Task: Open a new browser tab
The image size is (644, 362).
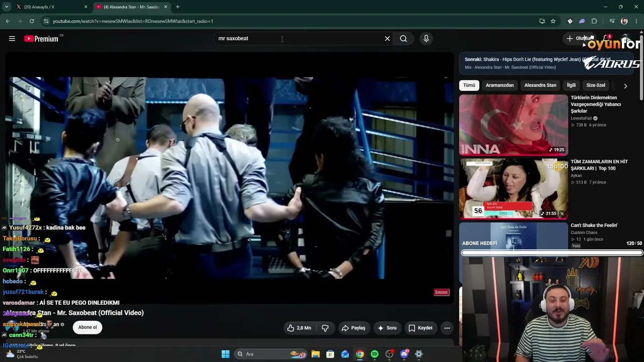Action: [x=178, y=7]
